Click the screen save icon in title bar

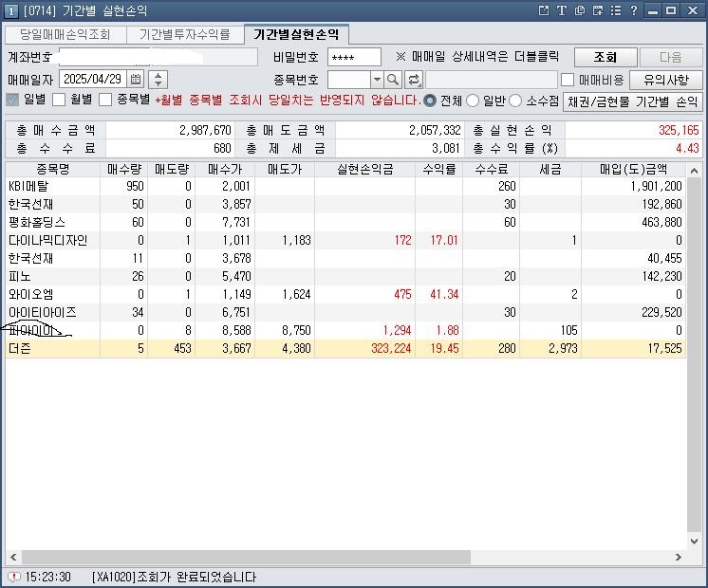tap(597, 10)
